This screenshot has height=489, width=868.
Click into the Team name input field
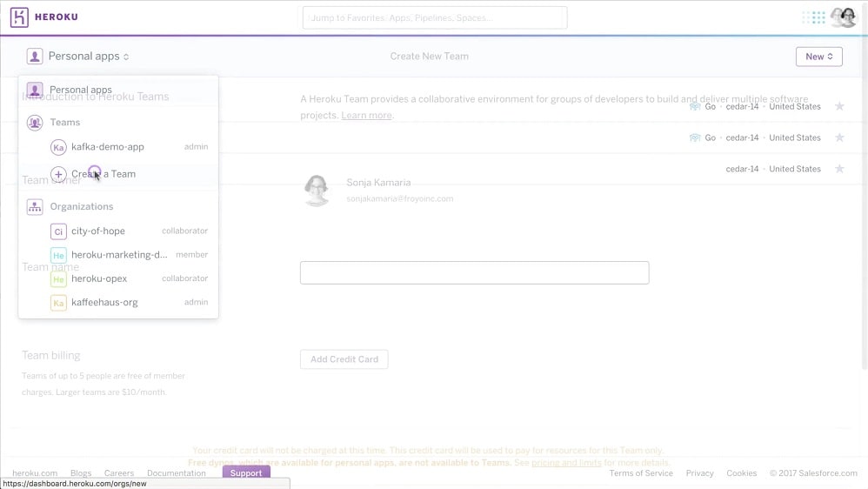pyautogui.click(x=474, y=273)
